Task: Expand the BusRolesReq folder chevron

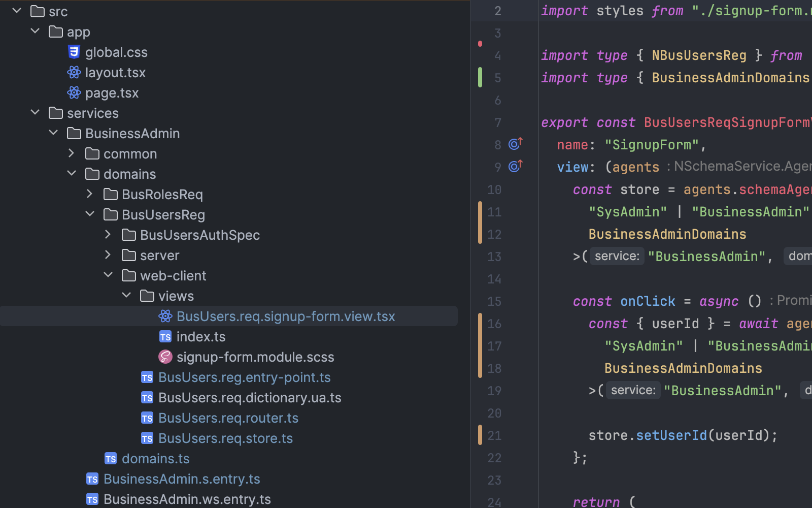Action: point(90,194)
